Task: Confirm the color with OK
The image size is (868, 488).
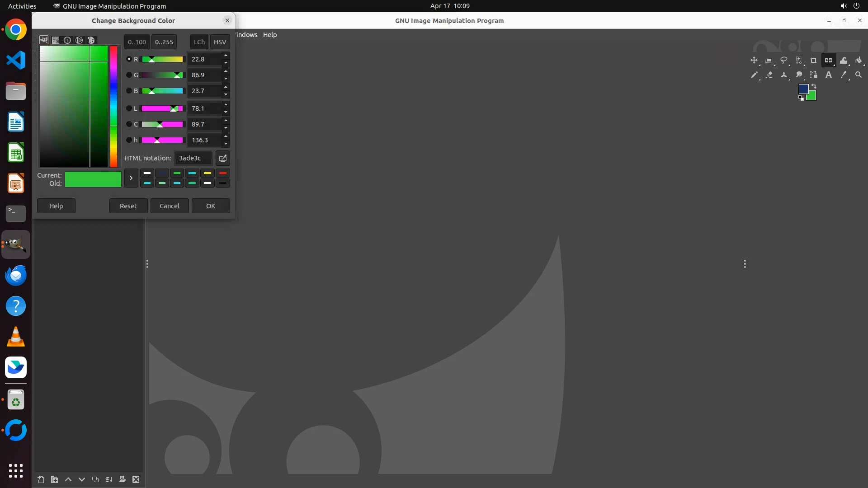Action: [211, 206]
